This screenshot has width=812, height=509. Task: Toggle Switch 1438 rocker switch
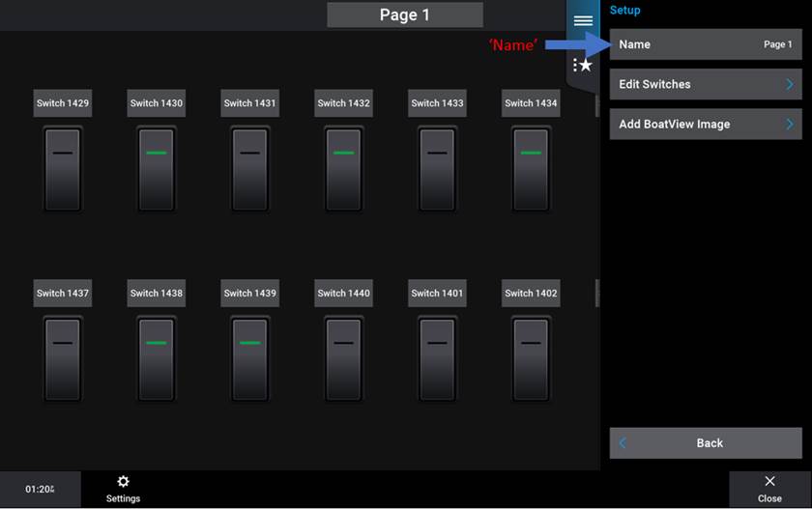tap(157, 359)
